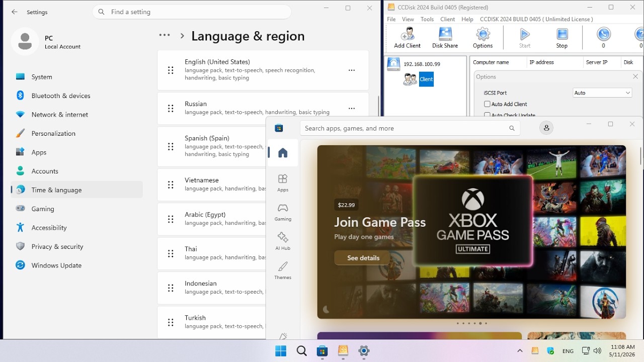Viewport: 644px width, 362px height.
Task: Click the Microsoft Store icon in the taskbar
Action: click(323, 351)
